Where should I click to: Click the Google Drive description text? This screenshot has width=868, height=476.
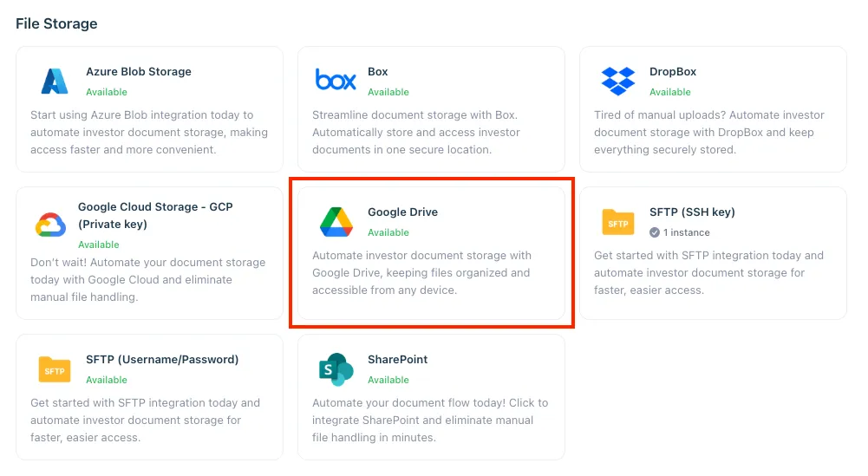(421, 273)
